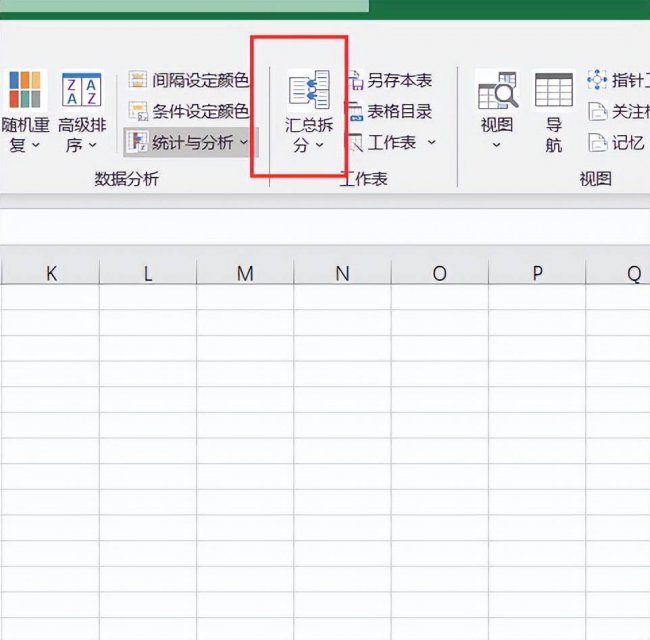
Task: Click the 工作表 icon in ribbon
Action: coord(356,143)
